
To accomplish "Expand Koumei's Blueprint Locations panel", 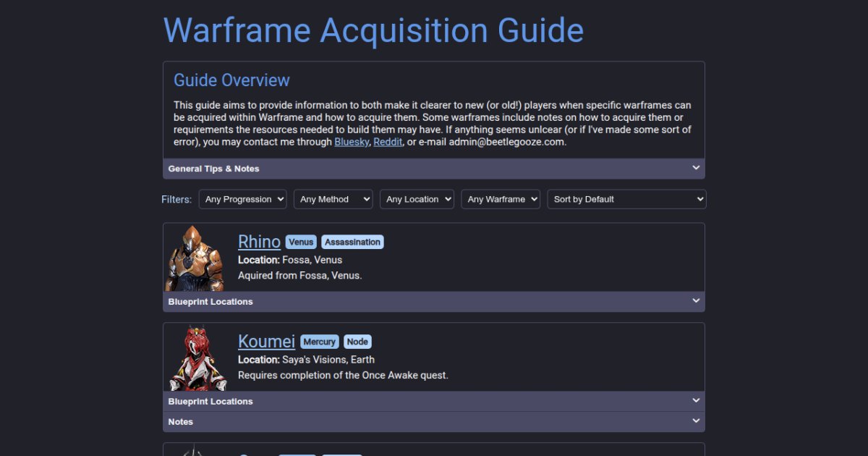I will click(434, 400).
